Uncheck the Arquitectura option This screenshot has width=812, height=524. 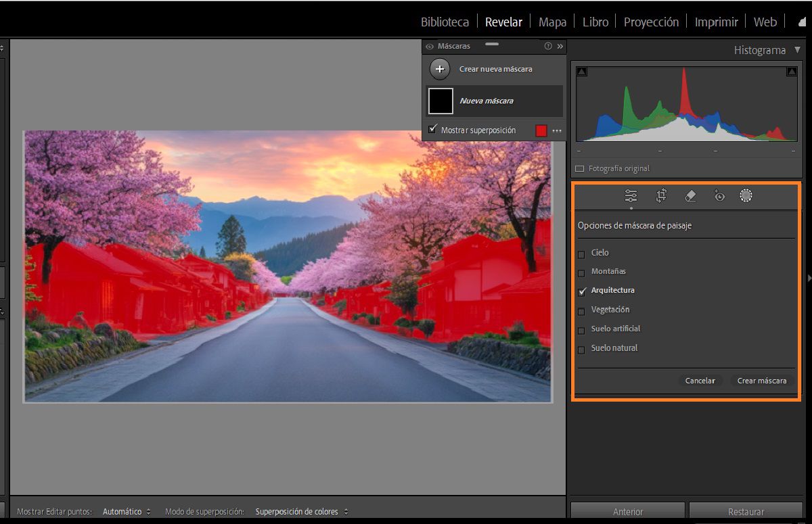(581, 291)
